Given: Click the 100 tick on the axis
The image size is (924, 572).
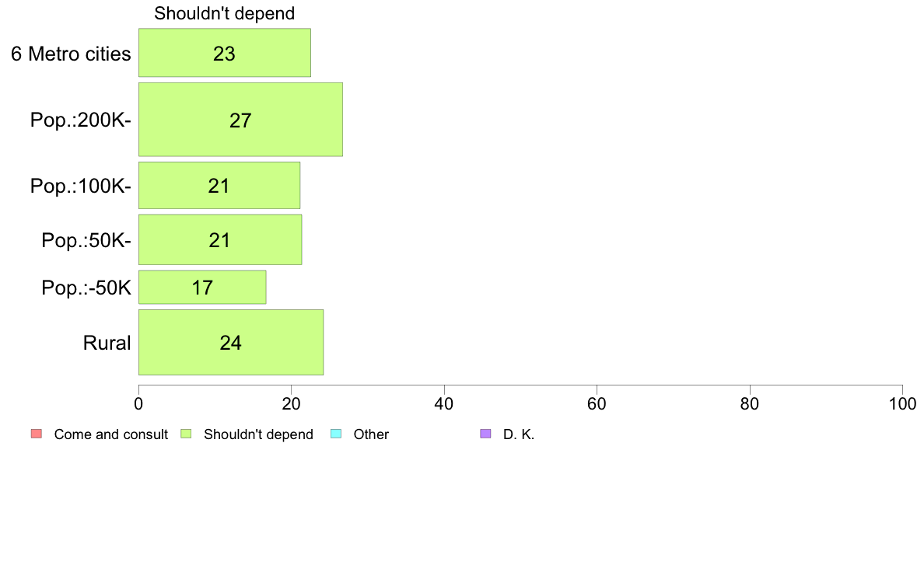Looking at the screenshot, I should tap(903, 403).
